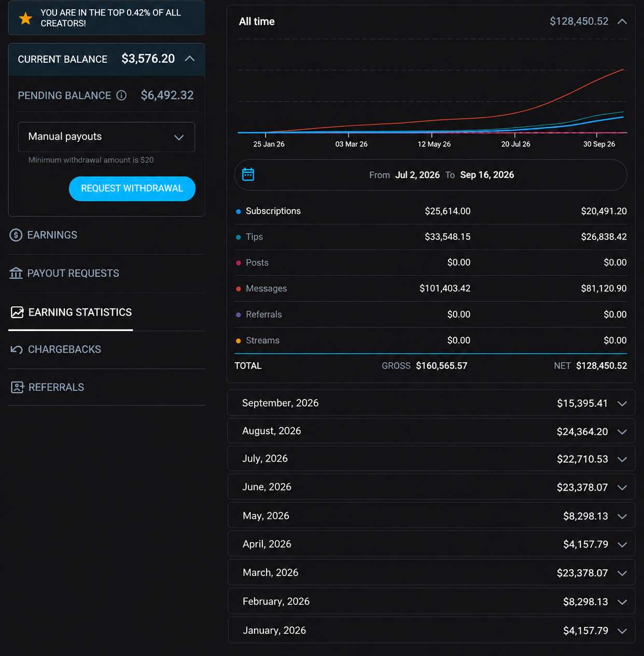Click the Subscriptions row label
Image resolution: width=644 pixels, height=656 pixels.
(x=273, y=211)
